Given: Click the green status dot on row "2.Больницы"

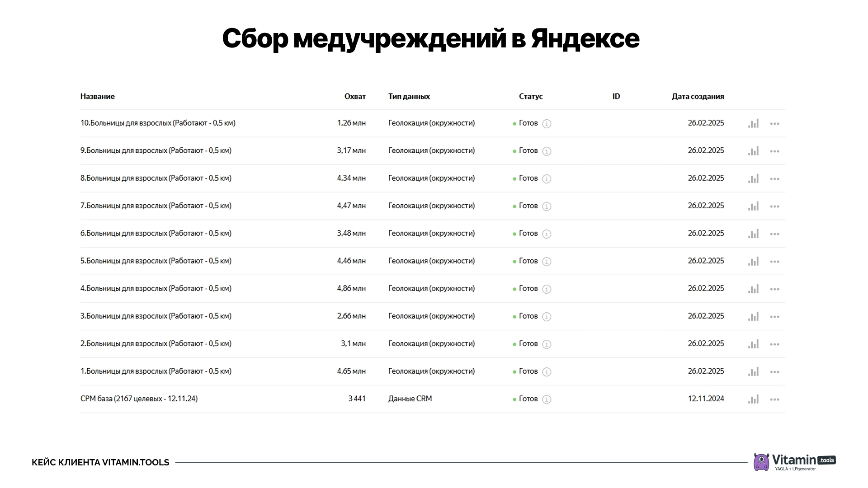Looking at the screenshot, I should [x=515, y=343].
